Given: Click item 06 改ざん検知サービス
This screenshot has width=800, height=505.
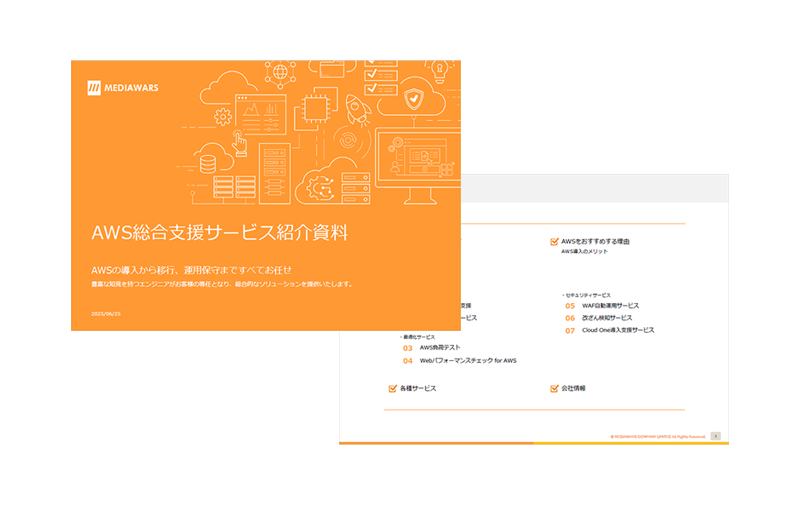Looking at the screenshot, I should coord(598,318).
